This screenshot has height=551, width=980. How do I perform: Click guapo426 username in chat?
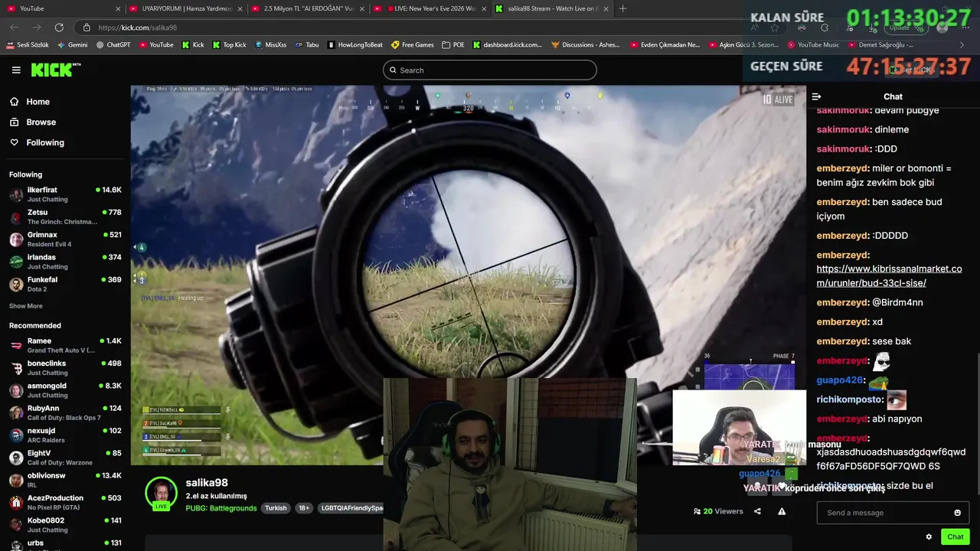[840, 380]
